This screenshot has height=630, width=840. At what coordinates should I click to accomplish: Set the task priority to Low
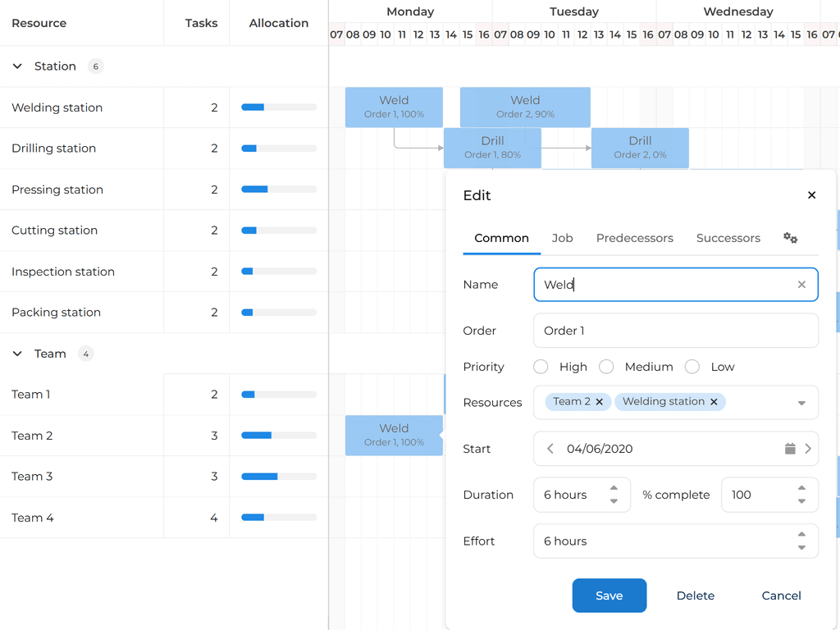pos(692,367)
